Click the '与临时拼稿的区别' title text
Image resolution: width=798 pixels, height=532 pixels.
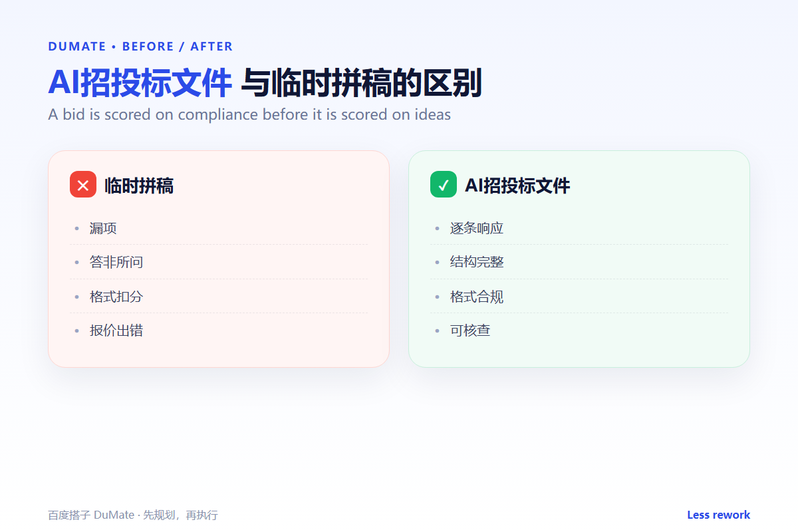click(361, 83)
